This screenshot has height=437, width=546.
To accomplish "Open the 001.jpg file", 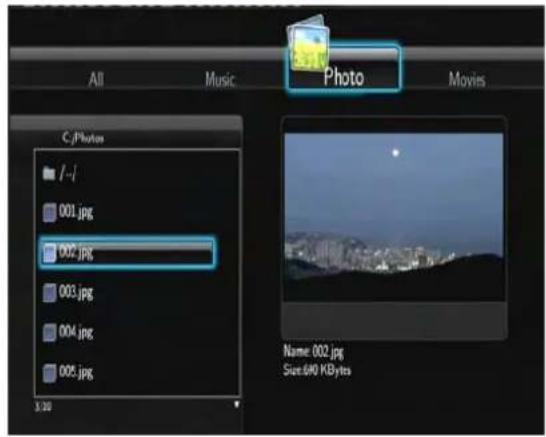I will coord(76,212).
